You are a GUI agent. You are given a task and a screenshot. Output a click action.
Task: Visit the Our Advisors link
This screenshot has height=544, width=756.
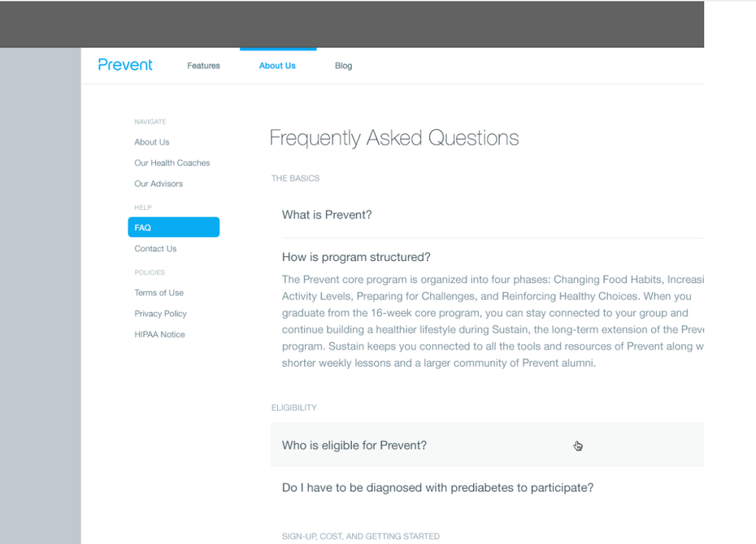pos(159,184)
